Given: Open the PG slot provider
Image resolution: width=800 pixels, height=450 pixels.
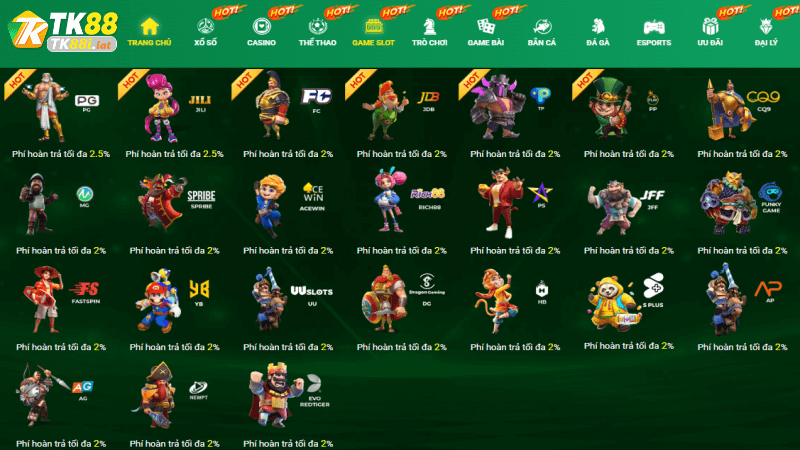Looking at the screenshot, I should [x=61, y=115].
